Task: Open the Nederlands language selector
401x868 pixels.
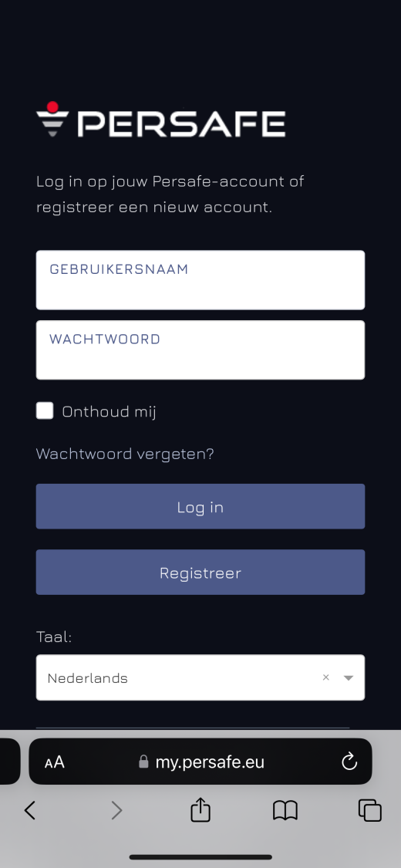Action: (x=200, y=677)
